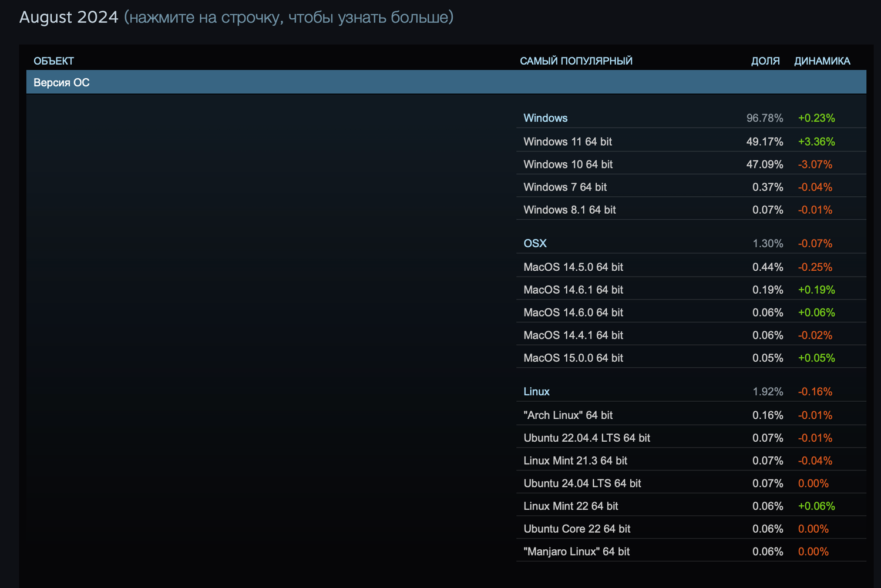This screenshot has height=588, width=881.
Task: Click the Ubuntu 24.04 LTS change value 0.00%
Action: [x=813, y=483]
